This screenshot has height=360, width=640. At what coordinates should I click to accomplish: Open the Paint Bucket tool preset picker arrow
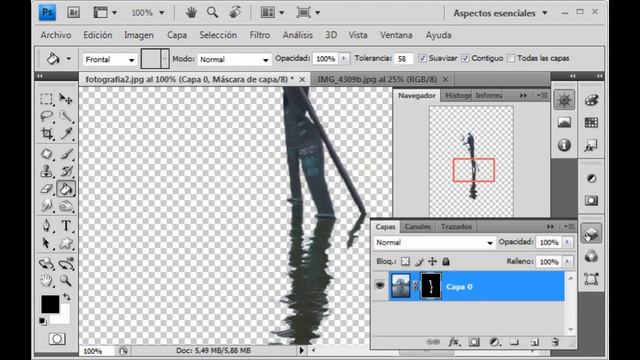[x=69, y=59]
